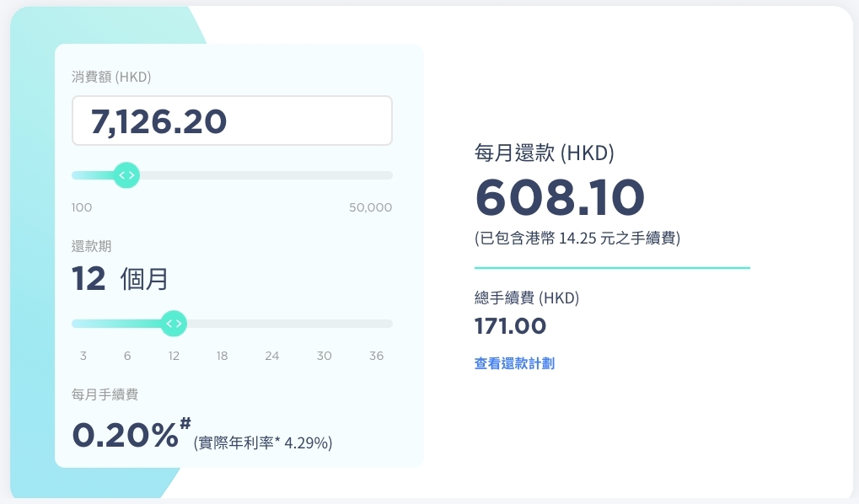Open the 查看還款計劃 link
This screenshot has width=859, height=504.
pyautogui.click(x=514, y=363)
